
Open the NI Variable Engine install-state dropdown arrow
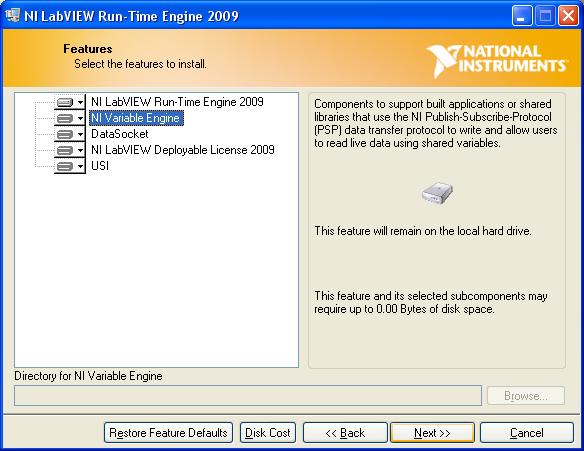pos(80,118)
